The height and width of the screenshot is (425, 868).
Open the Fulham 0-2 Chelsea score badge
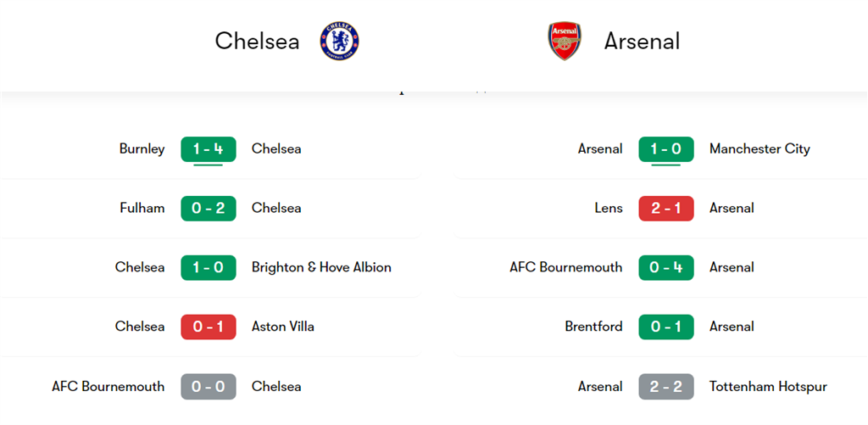(209, 209)
